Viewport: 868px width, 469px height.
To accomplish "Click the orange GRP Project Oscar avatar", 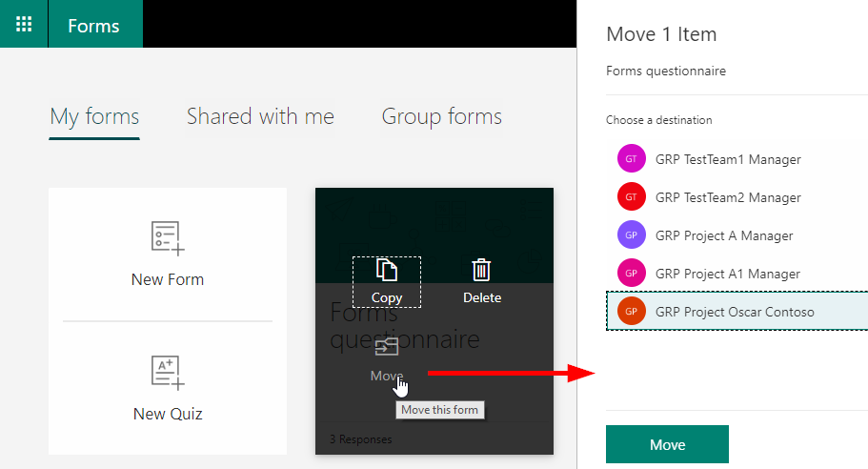I will tap(631, 312).
